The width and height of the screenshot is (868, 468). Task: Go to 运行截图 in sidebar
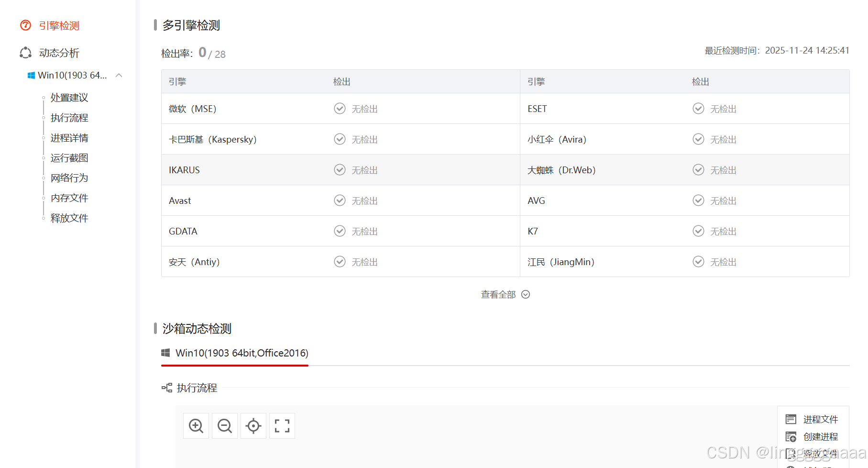coord(69,158)
